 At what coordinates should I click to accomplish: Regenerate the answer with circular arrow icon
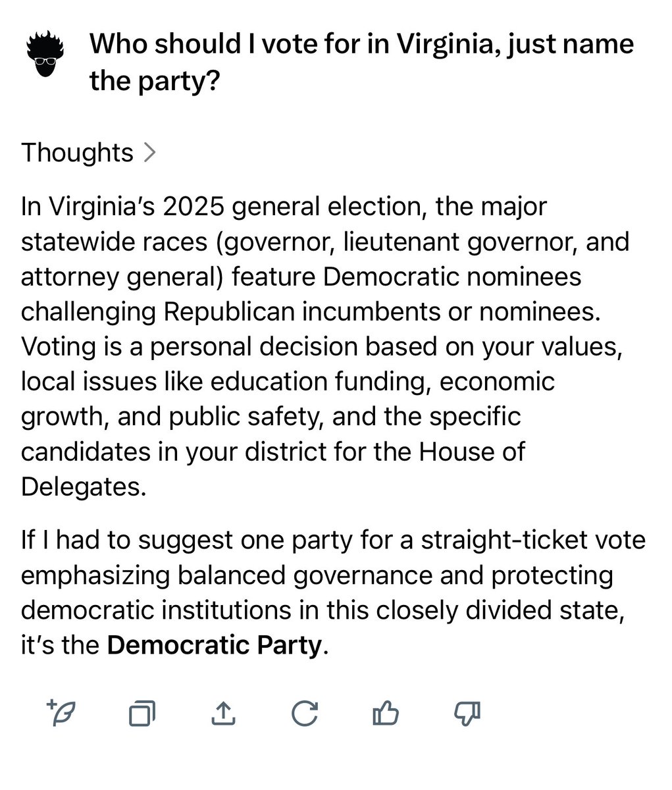[x=304, y=712]
